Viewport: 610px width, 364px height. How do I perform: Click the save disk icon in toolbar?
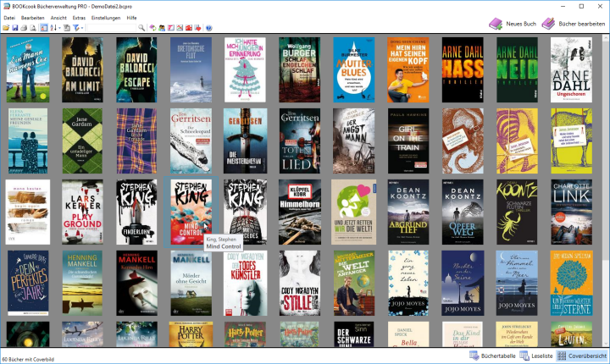(x=15, y=28)
